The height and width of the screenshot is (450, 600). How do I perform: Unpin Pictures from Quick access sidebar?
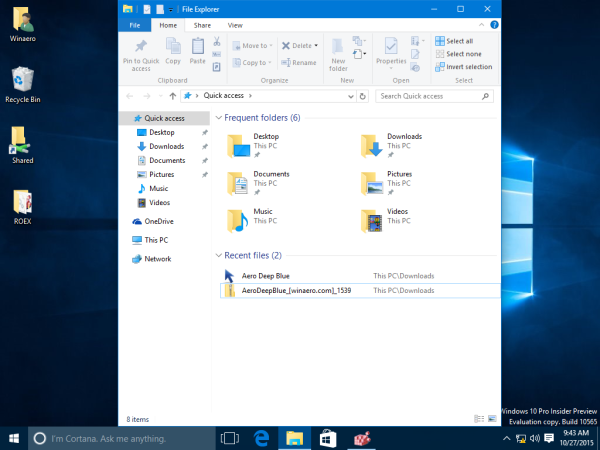(x=205, y=174)
